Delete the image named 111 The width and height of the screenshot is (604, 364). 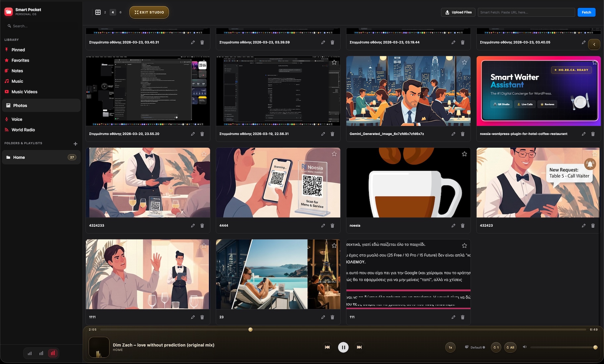[463, 317]
